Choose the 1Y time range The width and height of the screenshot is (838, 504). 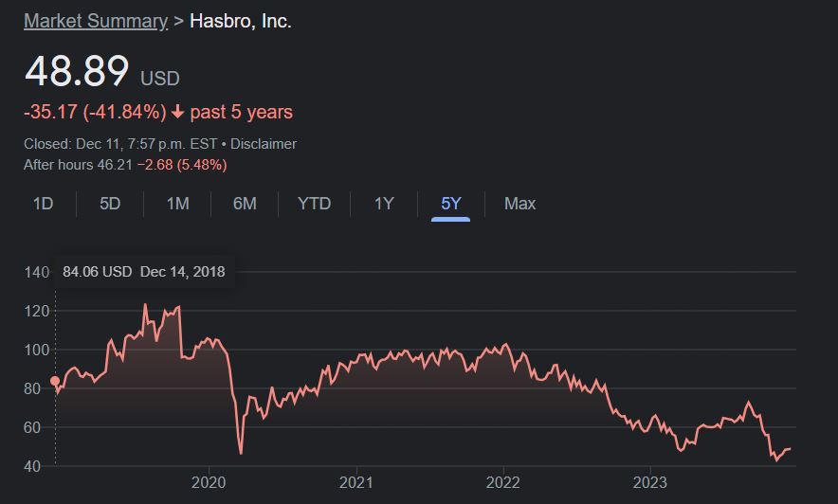(383, 204)
